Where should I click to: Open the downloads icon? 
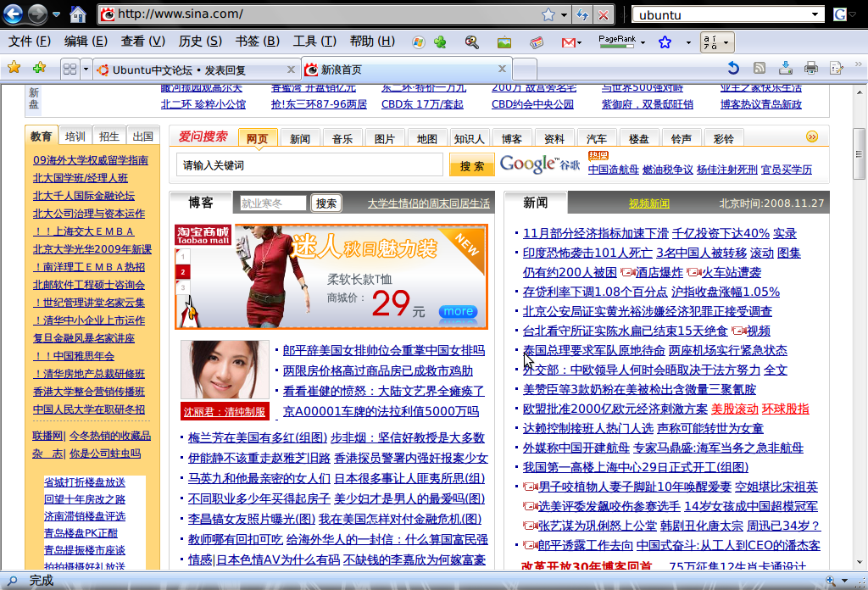tap(785, 68)
